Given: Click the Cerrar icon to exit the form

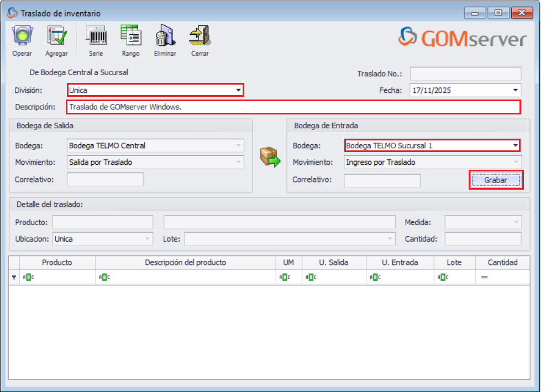Looking at the screenshot, I should click(x=200, y=39).
